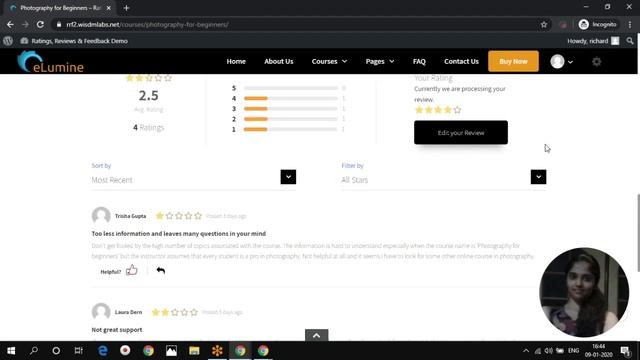
Task: Go to Contact Us page
Action: (x=461, y=61)
